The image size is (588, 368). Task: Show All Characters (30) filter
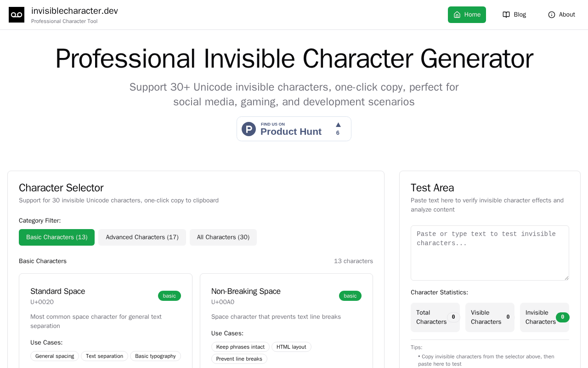coord(223,237)
